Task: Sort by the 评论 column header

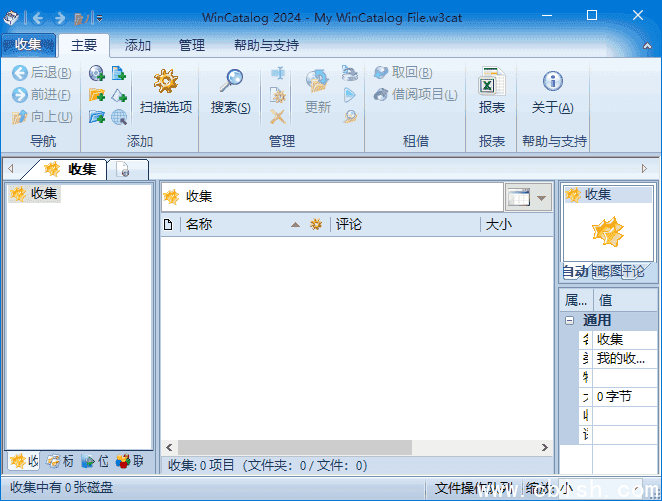Action: click(405, 225)
